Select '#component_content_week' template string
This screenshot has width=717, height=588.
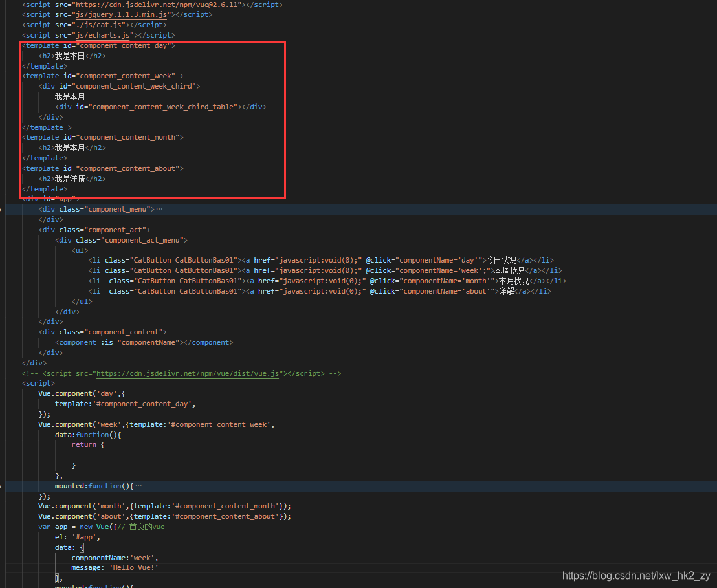[x=219, y=424]
